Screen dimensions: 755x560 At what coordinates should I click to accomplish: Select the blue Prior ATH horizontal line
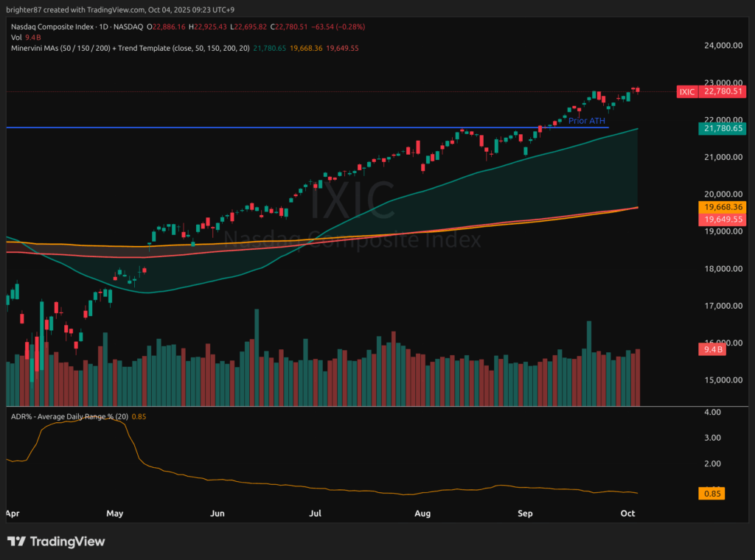click(x=295, y=127)
